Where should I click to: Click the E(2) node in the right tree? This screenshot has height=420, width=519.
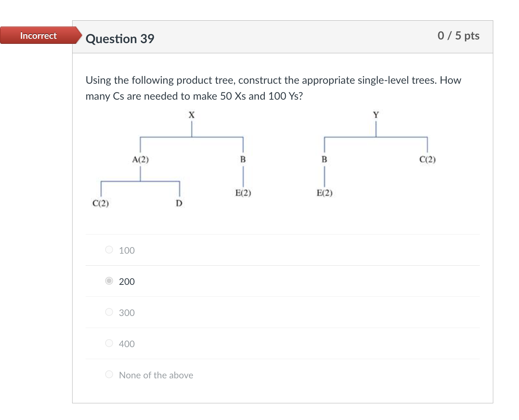(x=324, y=192)
